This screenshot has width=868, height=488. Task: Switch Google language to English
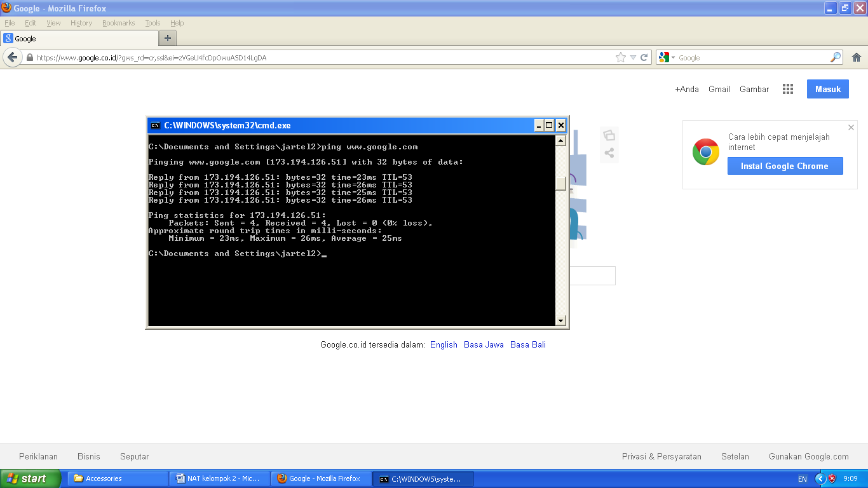444,344
